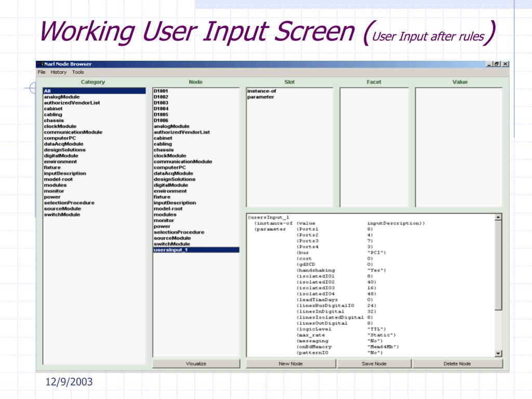Screen dimensions: 532x399
Task: Click inside the empty Facet list box
Action: pyautogui.click(x=374, y=147)
